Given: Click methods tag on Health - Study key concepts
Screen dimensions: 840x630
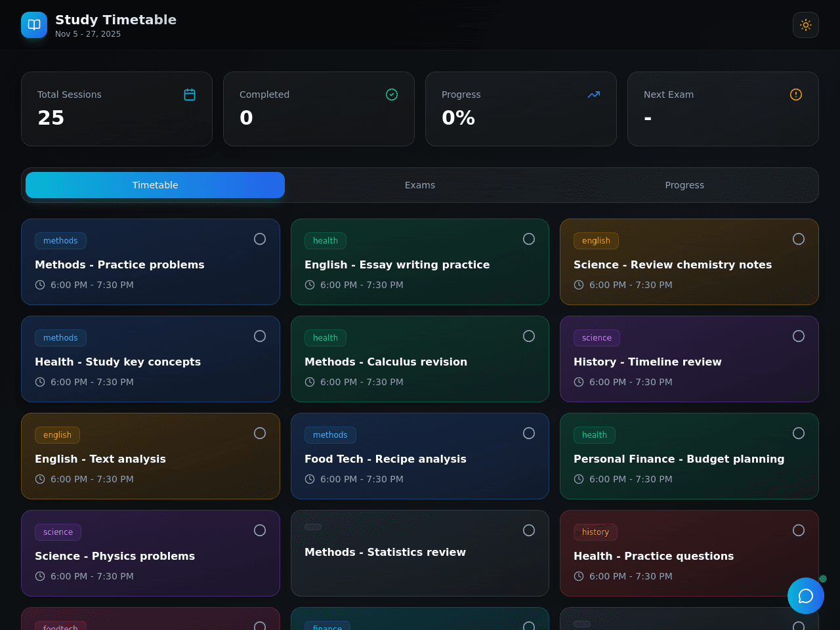Looking at the screenshot, I should [60, 338].
